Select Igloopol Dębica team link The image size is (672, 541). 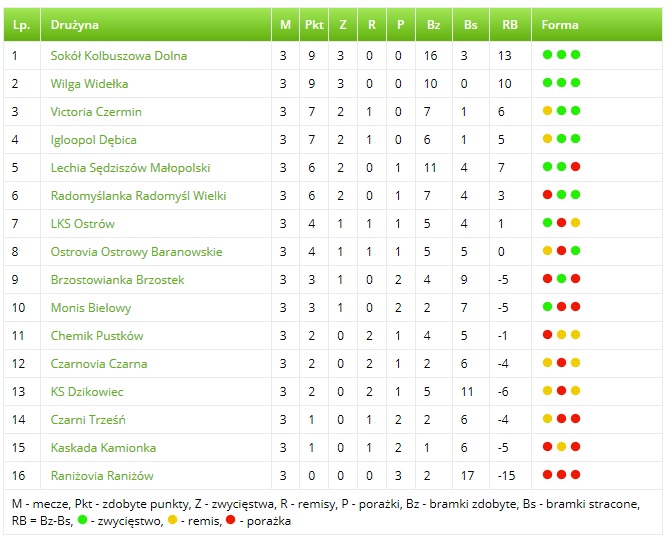(94, 140)
